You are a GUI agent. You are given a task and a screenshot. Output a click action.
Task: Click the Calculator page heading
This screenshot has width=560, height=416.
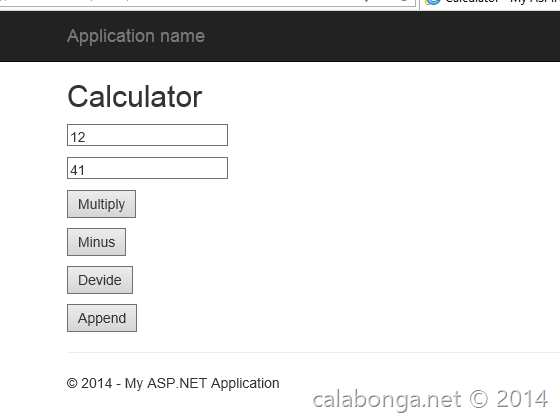click(x=135, y=96)
